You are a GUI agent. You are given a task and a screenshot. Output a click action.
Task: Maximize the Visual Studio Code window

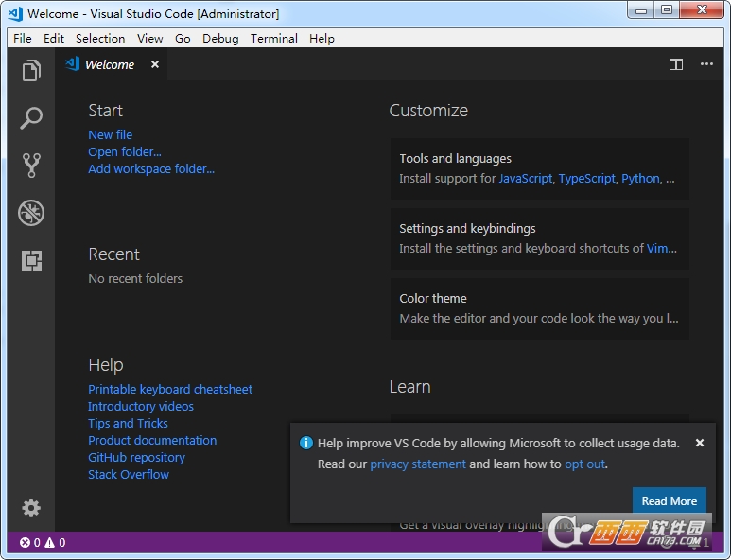(667, 10)
